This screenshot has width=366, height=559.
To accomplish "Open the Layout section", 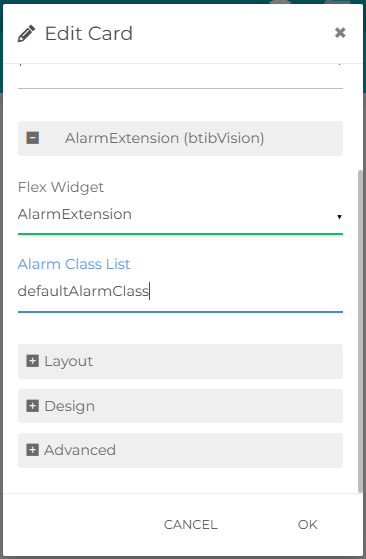I will point(180,361).
